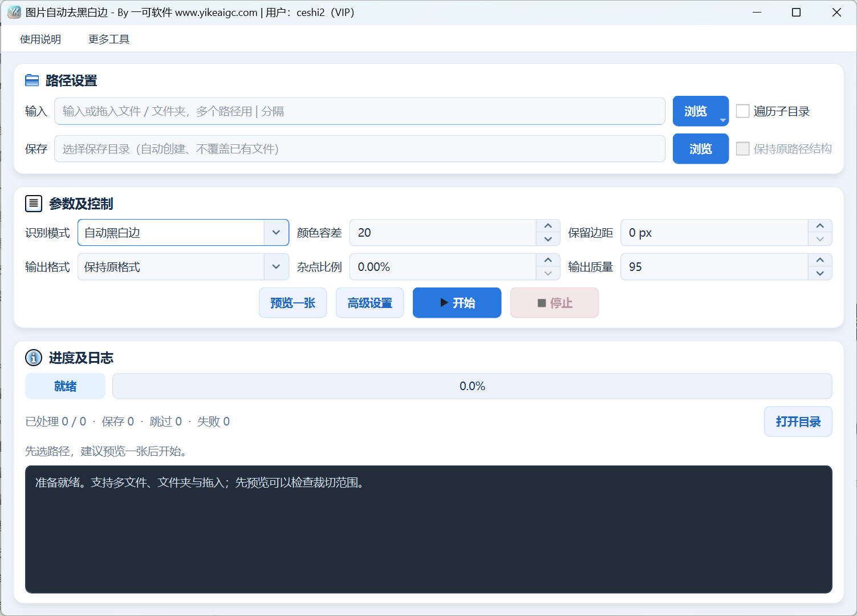857x616 pixels.
Task: Increase 输出质量 with the up arrow
Action: click(820, 261)
